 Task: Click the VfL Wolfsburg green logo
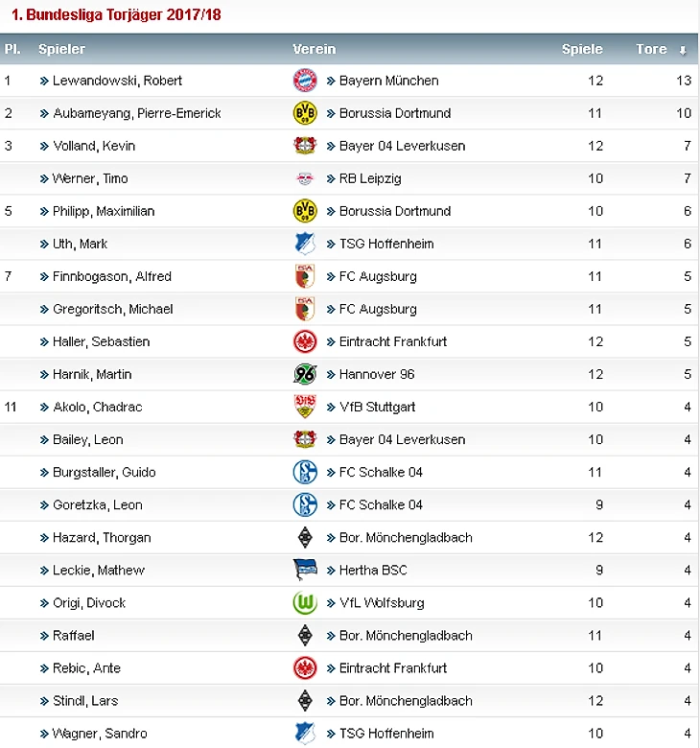coord(305,603)
